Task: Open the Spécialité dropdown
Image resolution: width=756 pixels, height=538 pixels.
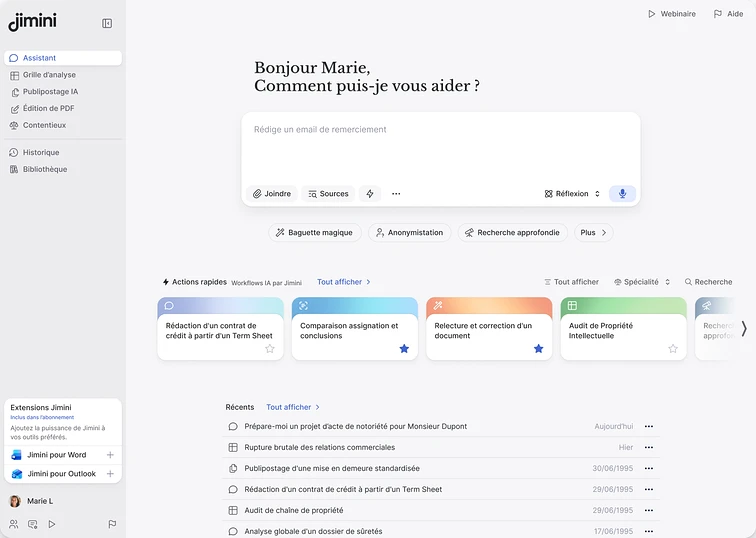Action: (642, 282)
